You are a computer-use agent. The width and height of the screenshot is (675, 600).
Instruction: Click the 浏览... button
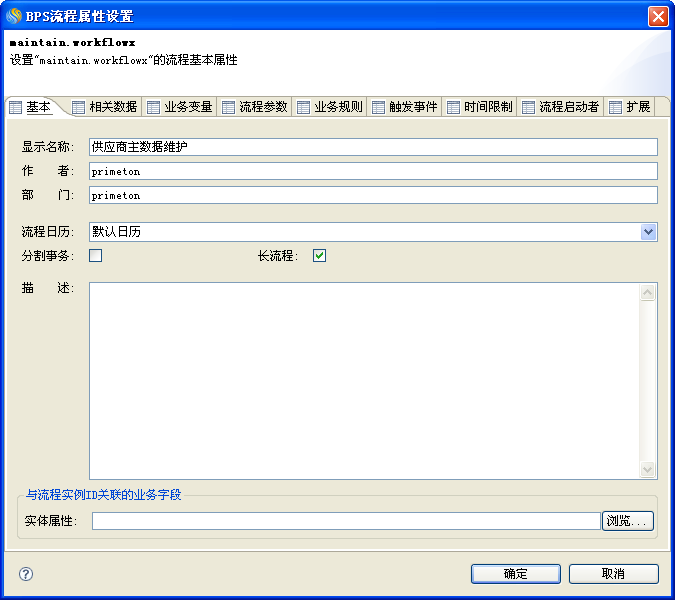pyautogui.click(x=628, y=521)
